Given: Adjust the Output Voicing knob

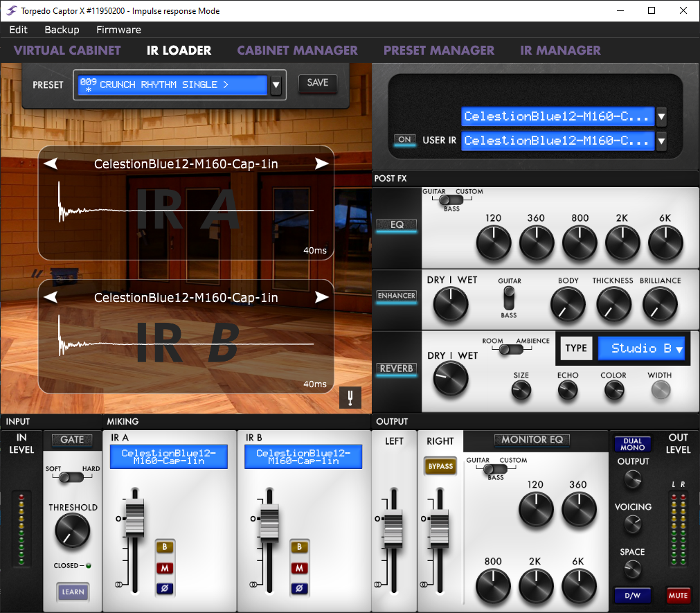Looking at the screenshot, I should (633, 524).
